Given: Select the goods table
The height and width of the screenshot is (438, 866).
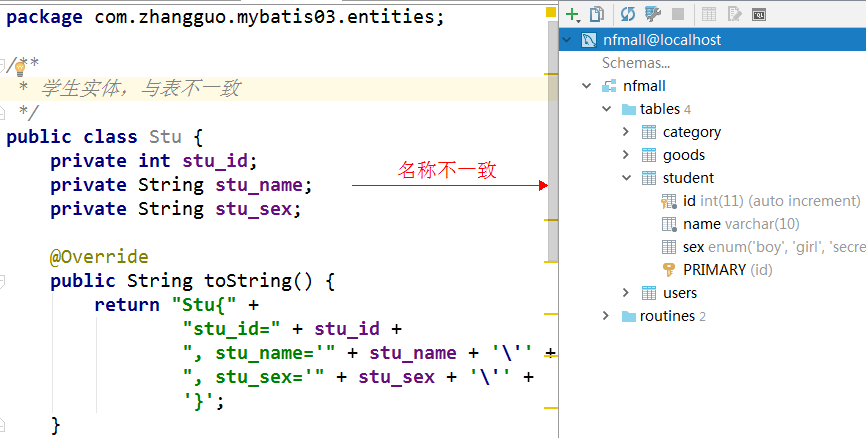Looking at the screenshot, I should coord(684,155).
